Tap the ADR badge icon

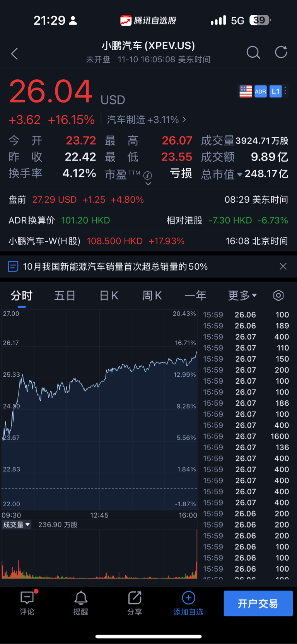point(261,91)
